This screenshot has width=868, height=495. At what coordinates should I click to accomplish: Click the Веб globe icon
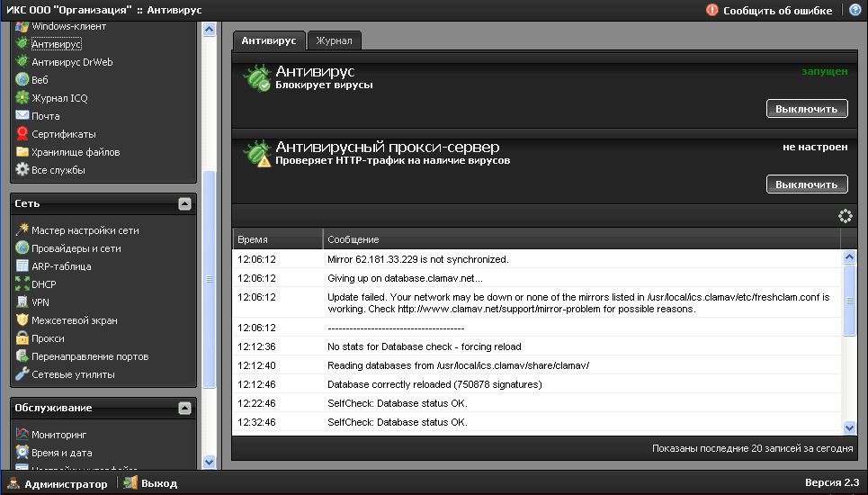(x=22, y=79)
